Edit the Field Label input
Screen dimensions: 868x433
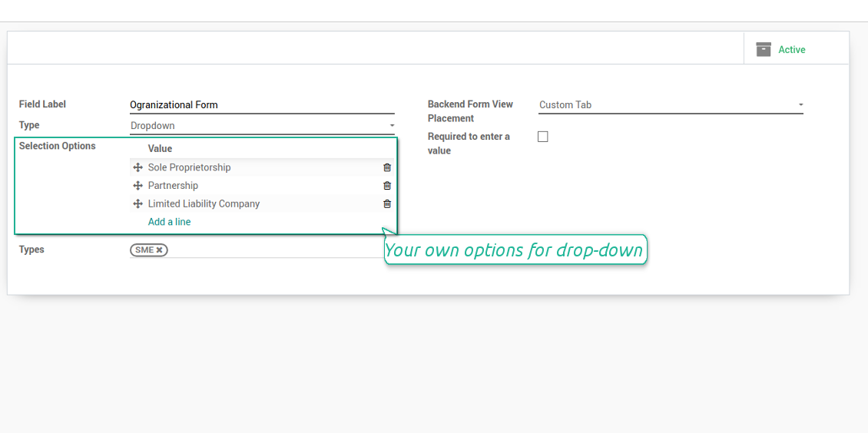point(262,105)
